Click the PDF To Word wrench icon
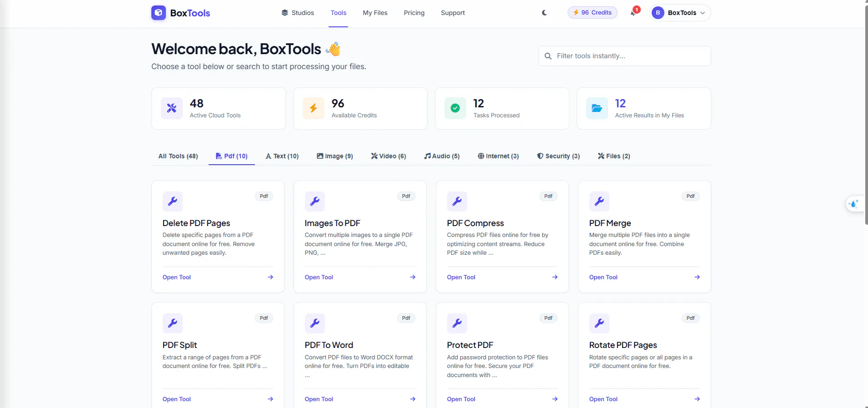Screen dimensions: 868x408 315,323
